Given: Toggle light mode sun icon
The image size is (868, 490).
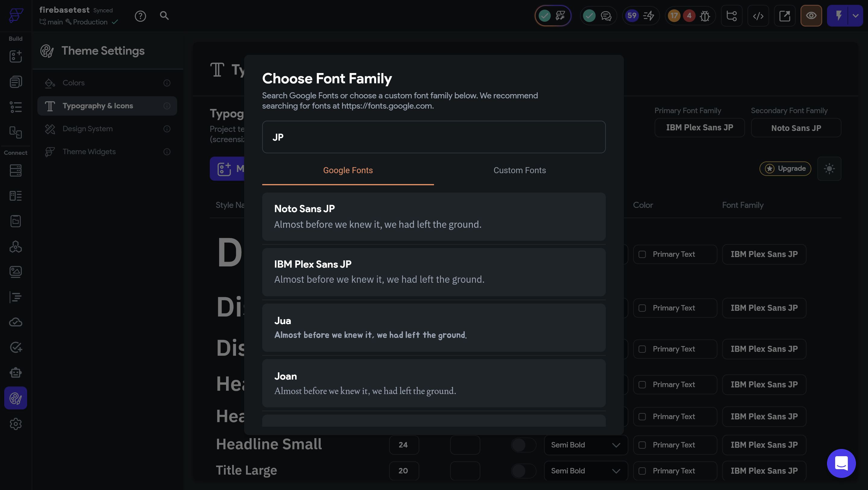Looking at the screenshot, I should [829, 169].
